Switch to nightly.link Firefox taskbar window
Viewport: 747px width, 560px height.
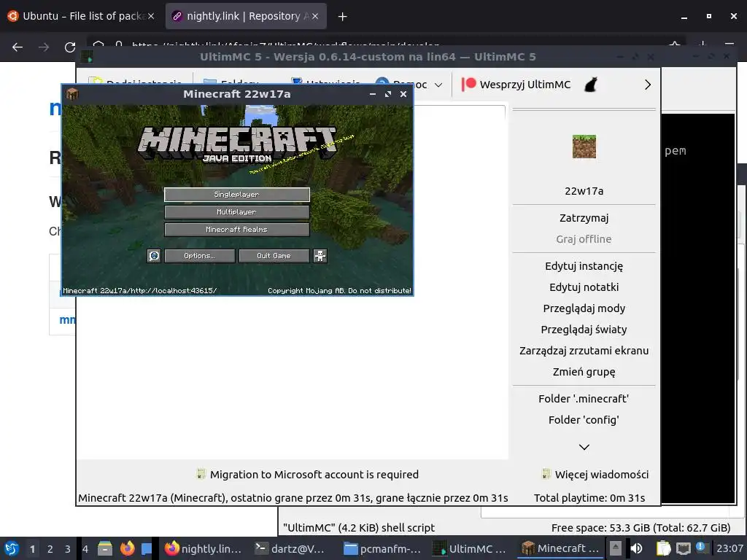(x=205, y=548)
